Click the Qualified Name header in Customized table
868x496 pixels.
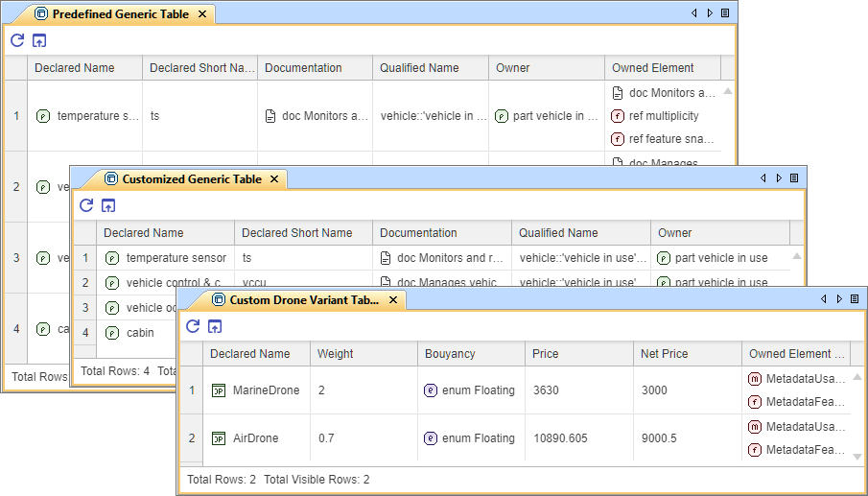point(558,233)
